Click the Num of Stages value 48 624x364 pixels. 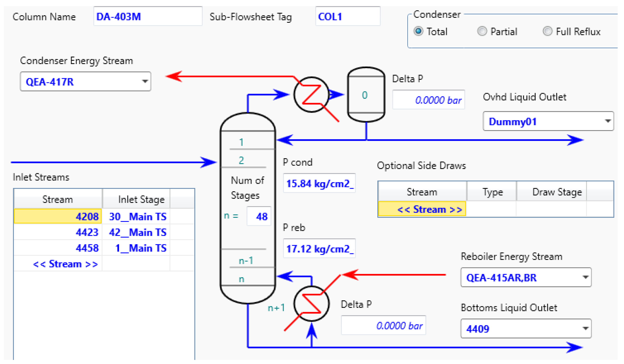pyautogui.click(x=259, y=216)
